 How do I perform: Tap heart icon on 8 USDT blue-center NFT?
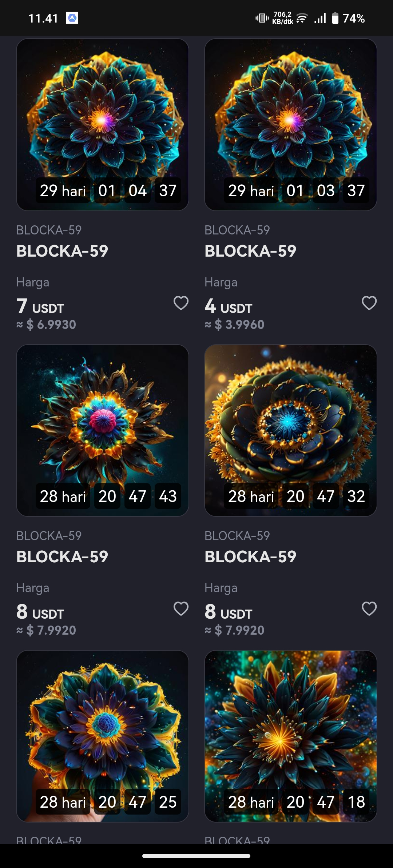coord(369,608)
